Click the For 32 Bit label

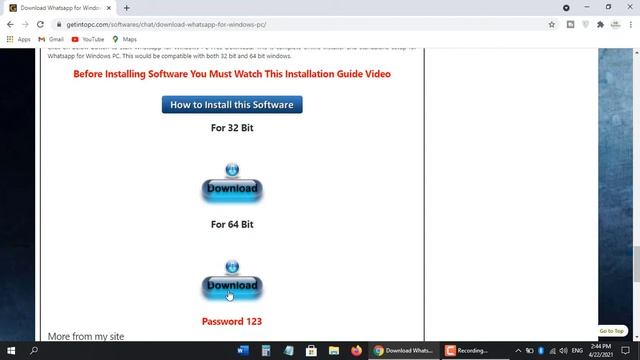tap(232, 128)
